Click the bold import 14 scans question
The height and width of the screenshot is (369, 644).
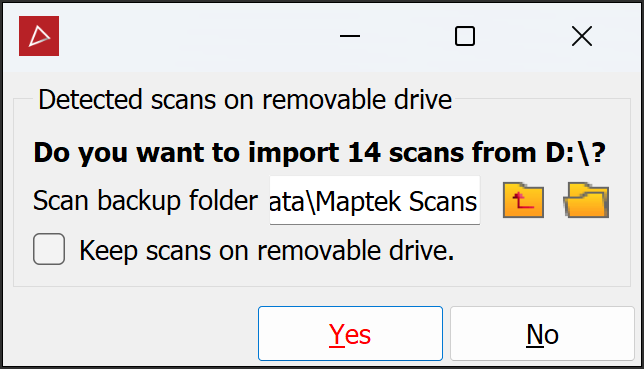tap(320, 153)
